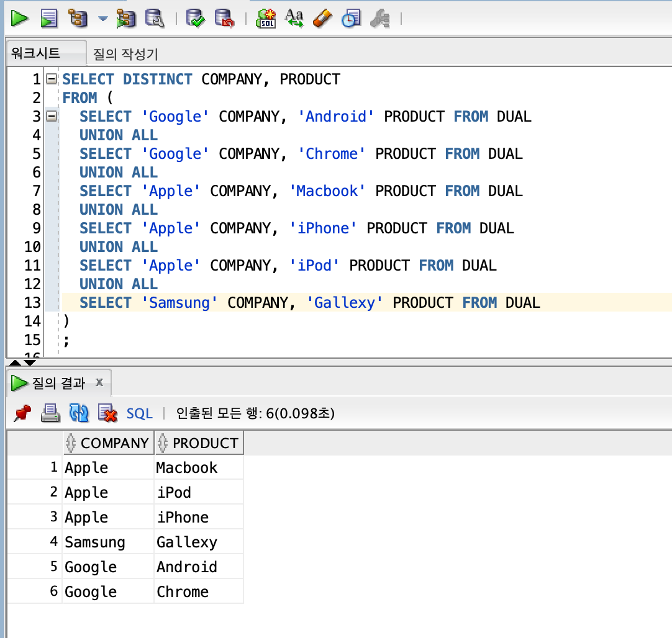Run statement with green play icon

[x=19, y=19]
